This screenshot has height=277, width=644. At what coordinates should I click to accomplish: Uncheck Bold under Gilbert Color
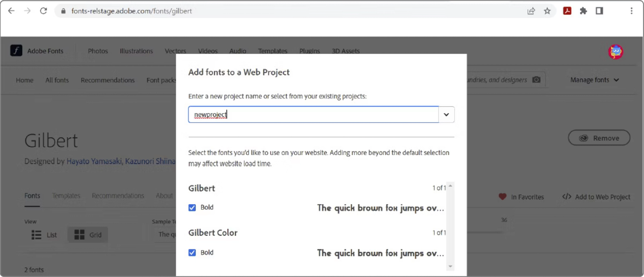point(192,253)
